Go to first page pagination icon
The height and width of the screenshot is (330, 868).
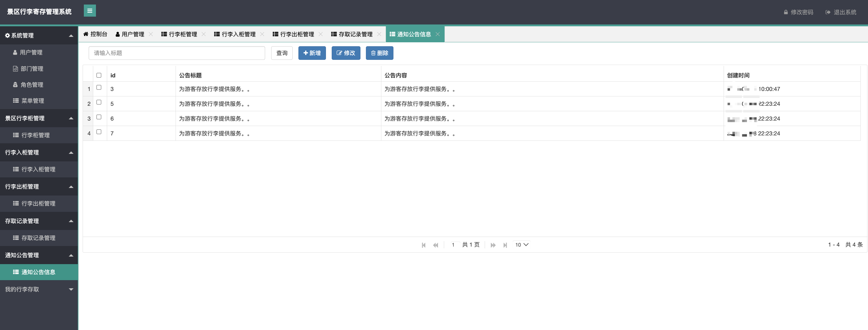click(423, 245)
